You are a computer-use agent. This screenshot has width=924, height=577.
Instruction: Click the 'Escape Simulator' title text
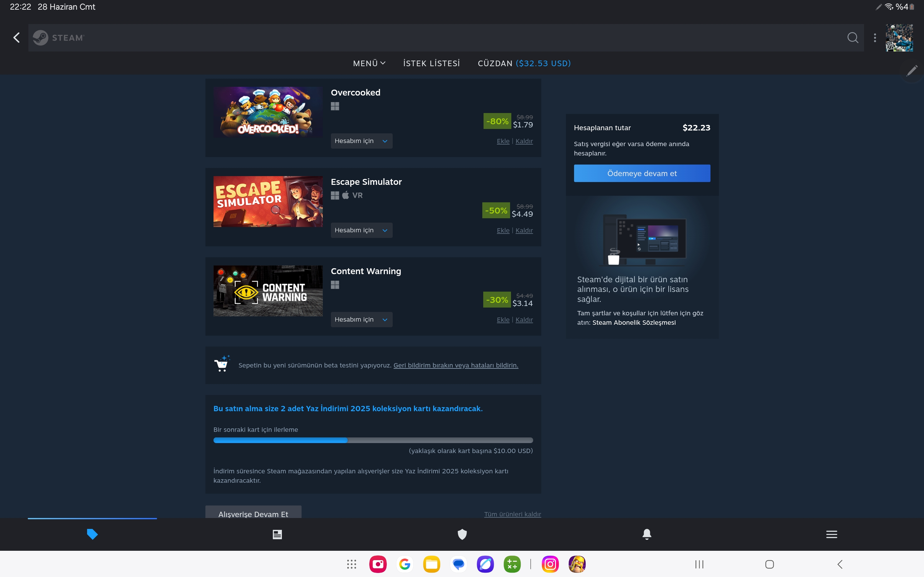[366, 182]
